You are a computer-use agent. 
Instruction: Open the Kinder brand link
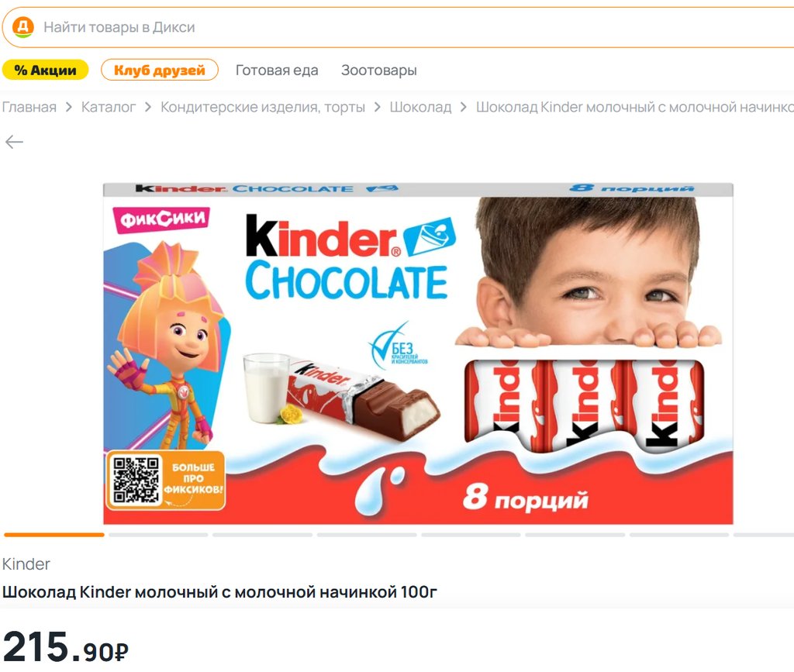[x=26, y=563]
